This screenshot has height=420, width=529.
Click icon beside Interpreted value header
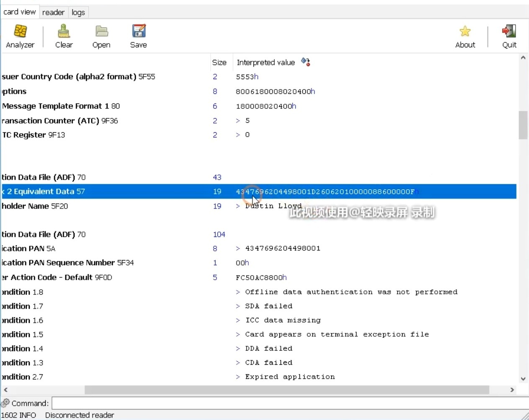click(x=306, y=62)
